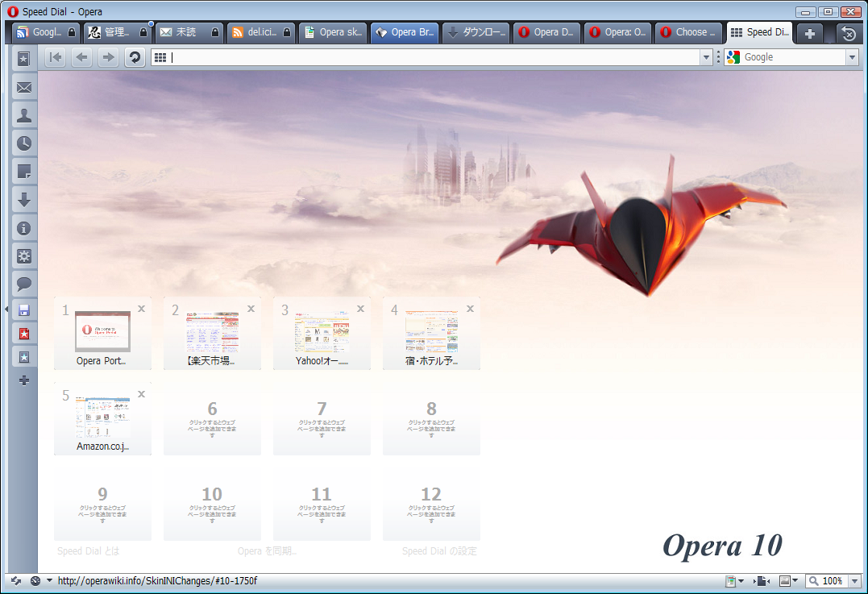Switch to the Opera sk... tab
Image resolution: width=868 pixels, height=594 pixels.
click(332, 33)
